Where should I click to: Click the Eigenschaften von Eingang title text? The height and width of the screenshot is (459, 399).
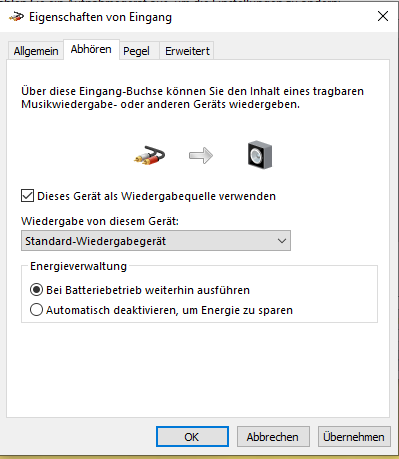pyautogui.click(x=100, y=17)
